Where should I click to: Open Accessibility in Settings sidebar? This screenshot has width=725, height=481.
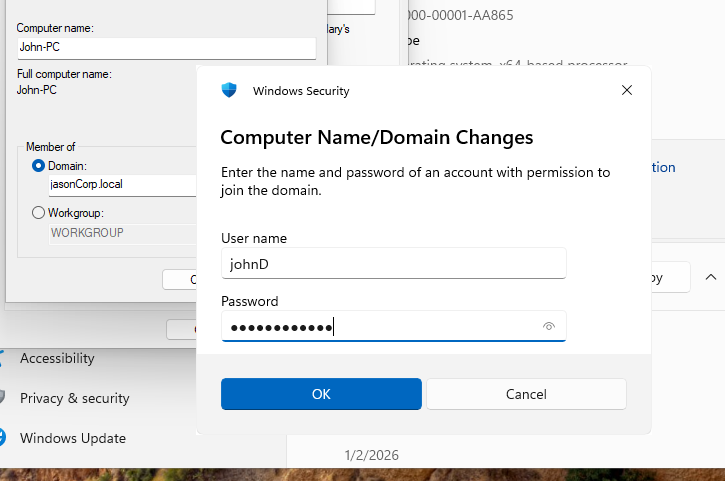pos(57,358)
